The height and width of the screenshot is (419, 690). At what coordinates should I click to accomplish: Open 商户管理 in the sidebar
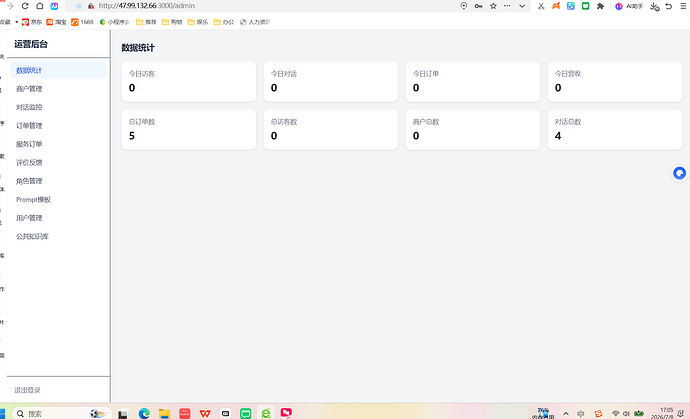pyautogui.click(x=59, y=89)
